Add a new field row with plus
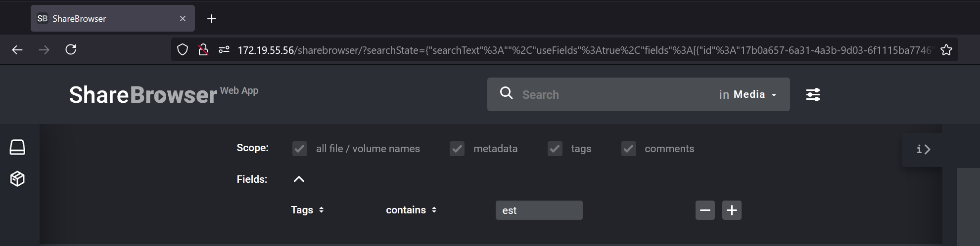Image resolution: width=980 pixels, height=246 pixels. pos(732,210)
